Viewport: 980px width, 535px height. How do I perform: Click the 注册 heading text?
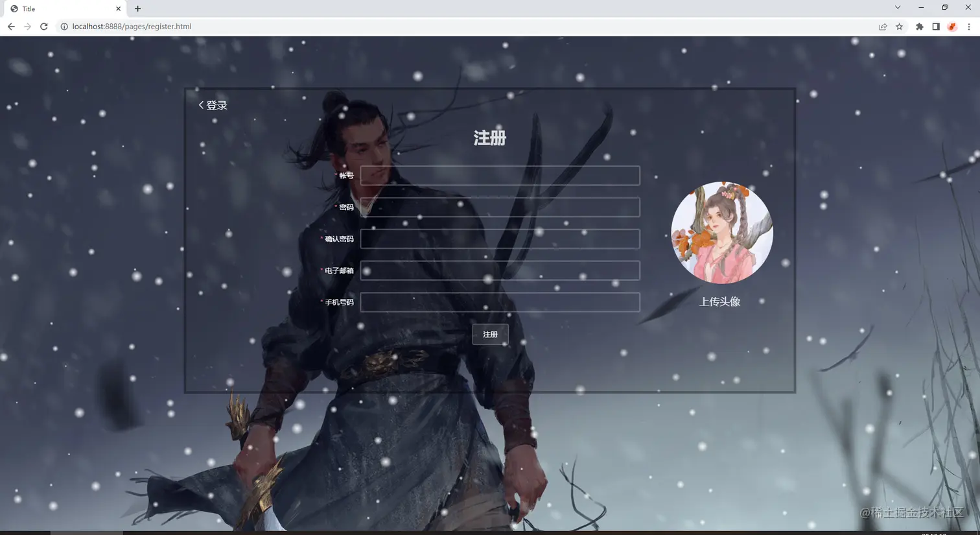[x=489, y=138]
